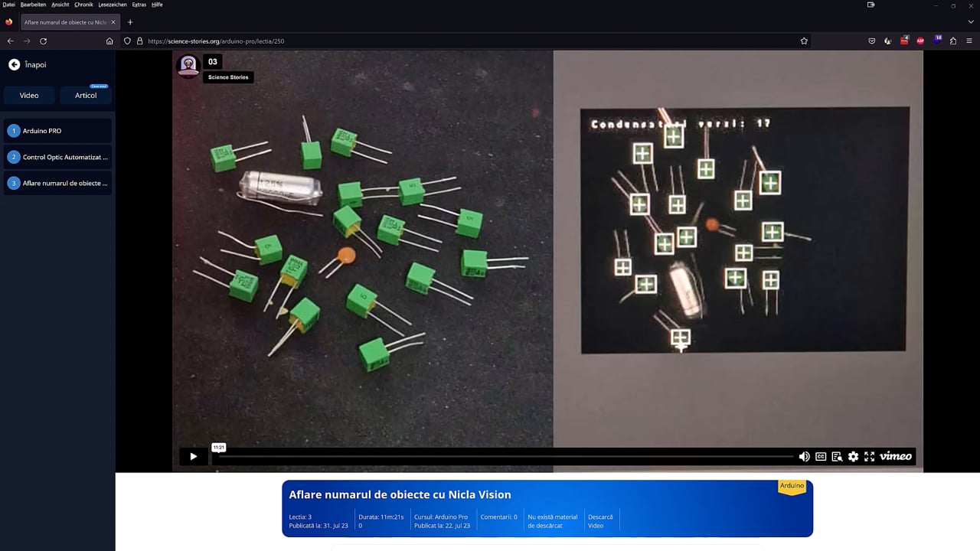Open the Bearbeiten menu

(x=34, y=5)
